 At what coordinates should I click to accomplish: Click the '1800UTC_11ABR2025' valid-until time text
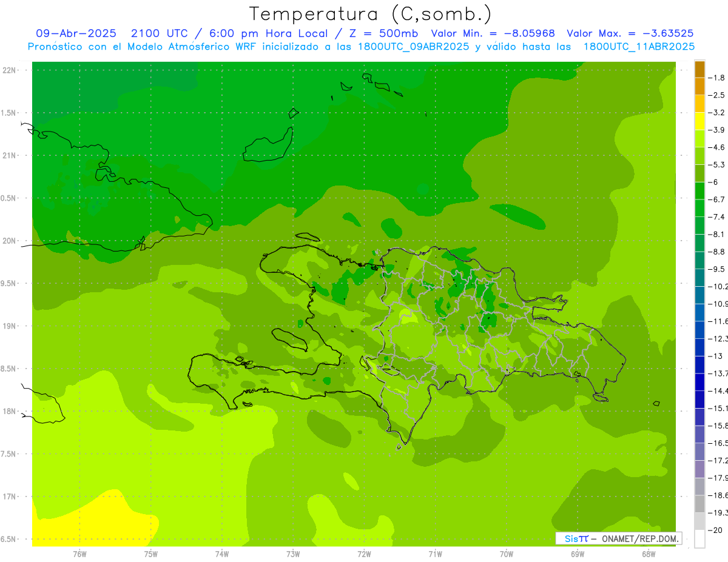[639, 47]
